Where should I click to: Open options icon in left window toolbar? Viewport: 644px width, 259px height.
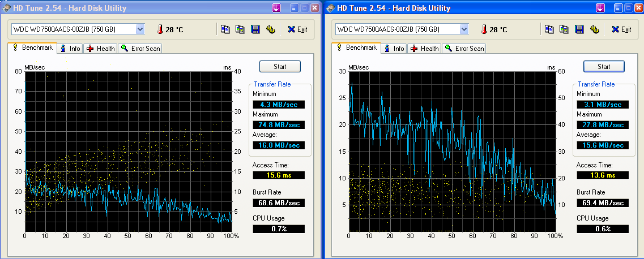point(270,29)
